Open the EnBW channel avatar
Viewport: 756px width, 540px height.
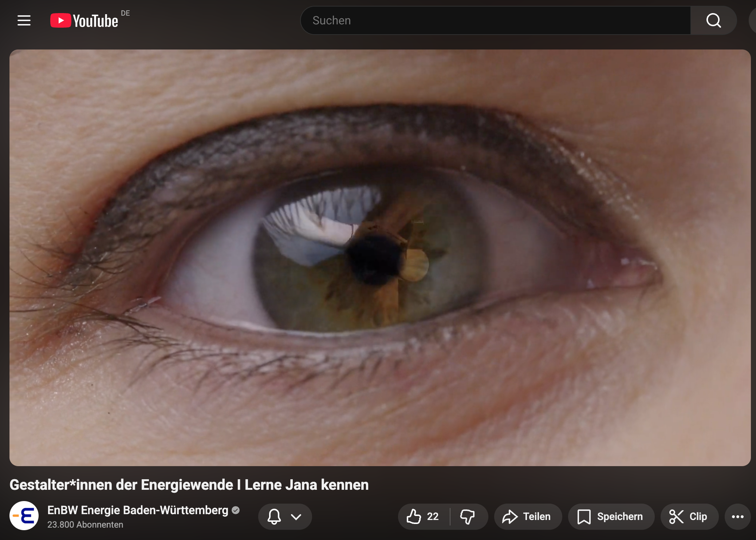pos(24,516)
